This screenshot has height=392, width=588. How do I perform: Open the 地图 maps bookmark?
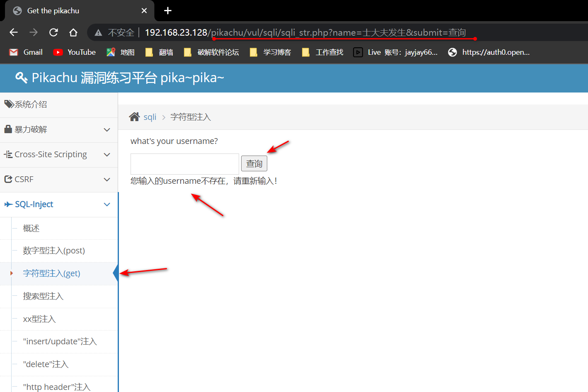tap(121, 52)
